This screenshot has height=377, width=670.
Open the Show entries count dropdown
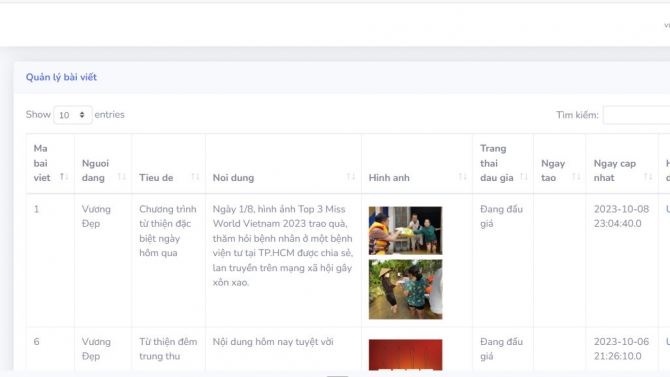pos(73,115)
